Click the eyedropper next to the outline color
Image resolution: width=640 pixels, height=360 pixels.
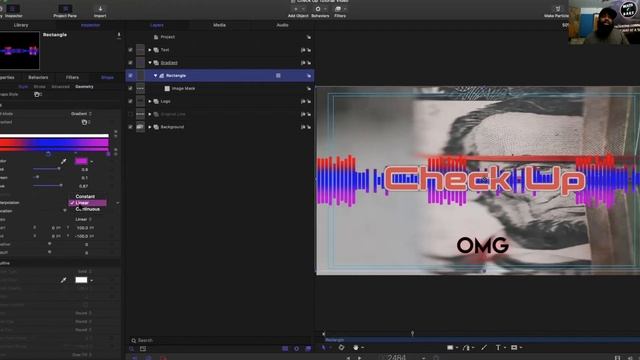point(63,280)
